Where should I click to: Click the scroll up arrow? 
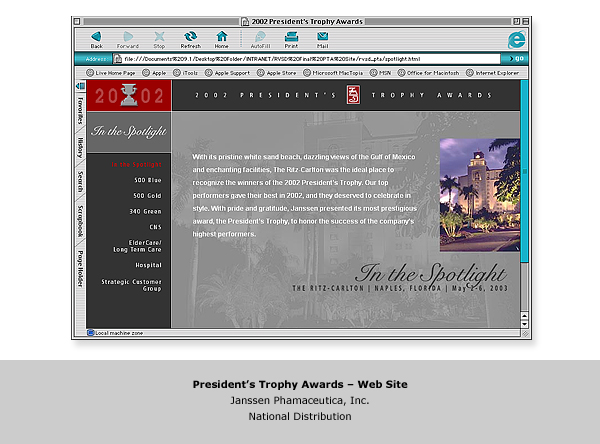click(524, 316)
